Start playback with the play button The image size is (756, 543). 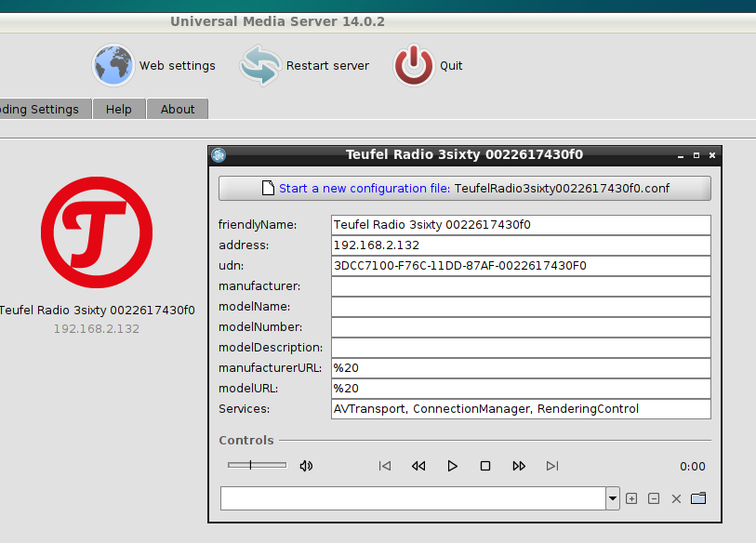coord(452,466)
